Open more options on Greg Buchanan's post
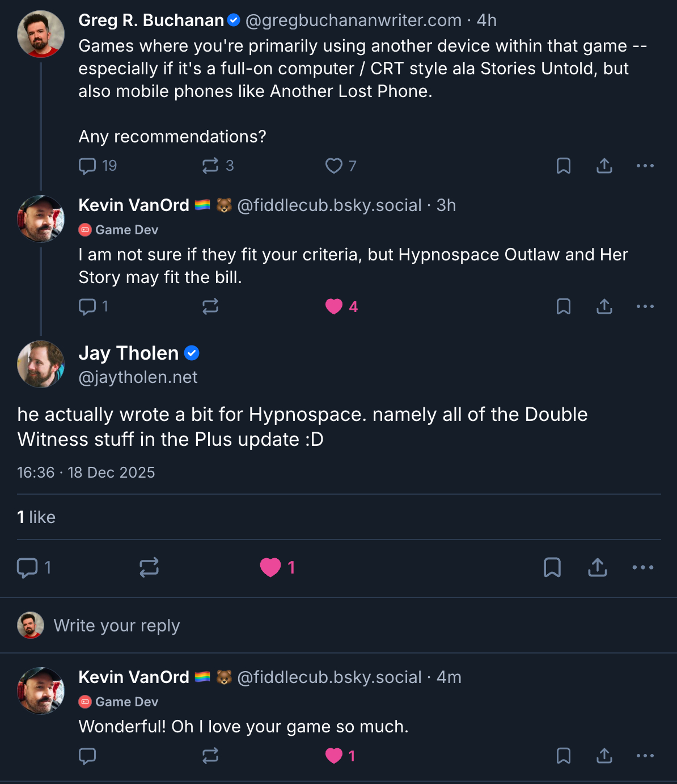 coord(645,166)
